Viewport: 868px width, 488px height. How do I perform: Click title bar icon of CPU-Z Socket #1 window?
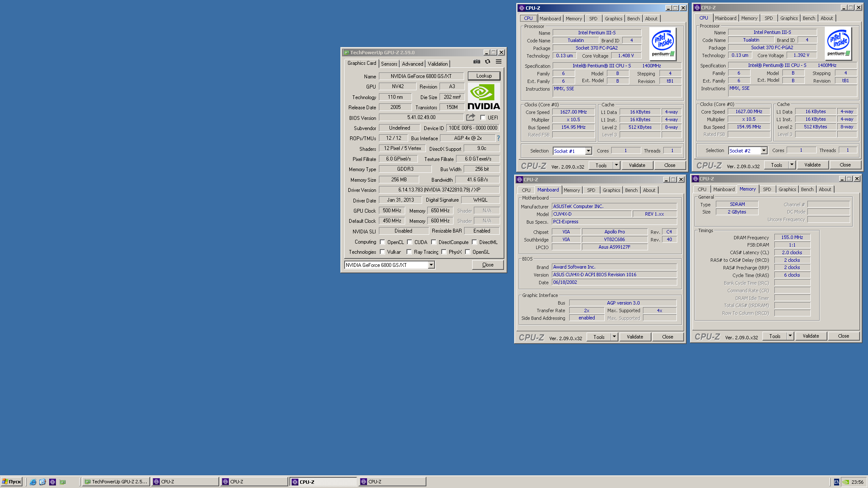[x=522, y=8]
